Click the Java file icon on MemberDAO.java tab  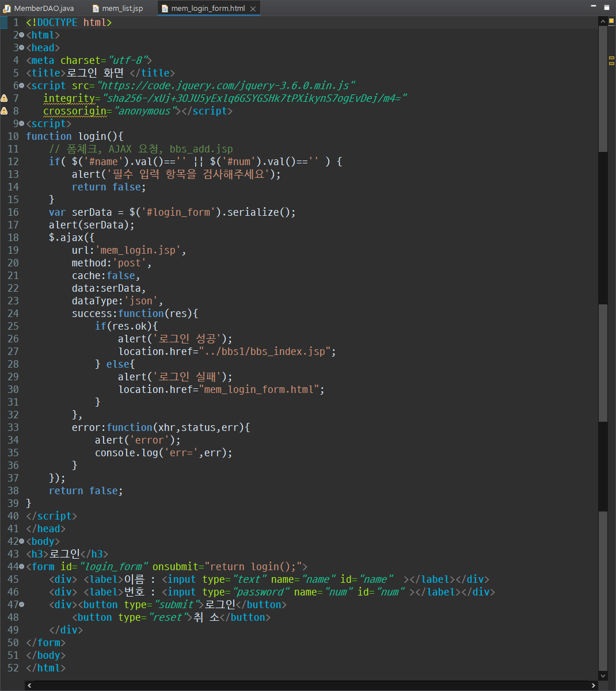[x=7, y=9]
